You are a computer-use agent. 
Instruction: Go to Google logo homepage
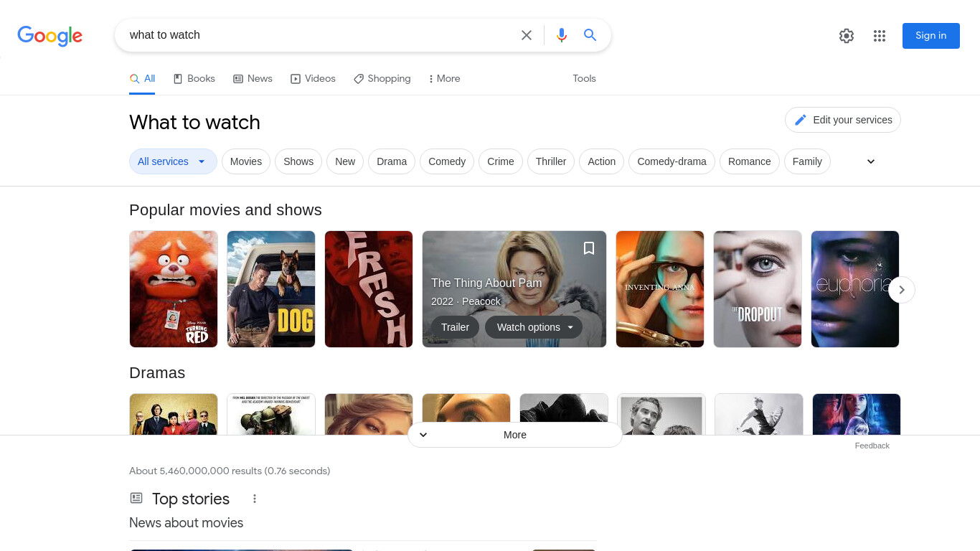tap(50, 36)
